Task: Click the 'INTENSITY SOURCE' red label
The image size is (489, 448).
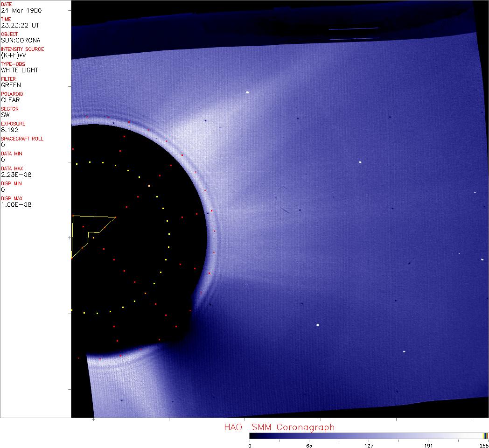Action: tap(22, 49)
